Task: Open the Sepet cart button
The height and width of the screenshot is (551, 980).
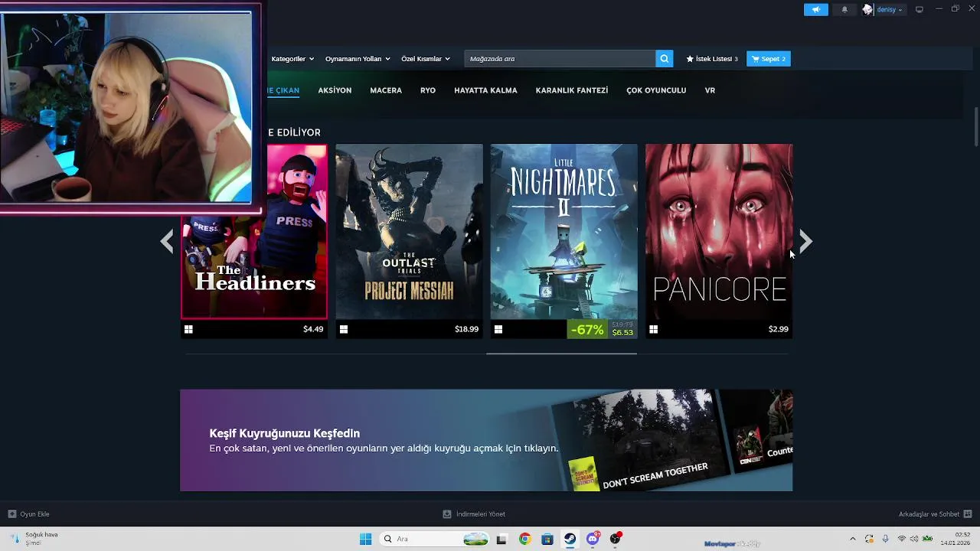Action: point(769,59)
